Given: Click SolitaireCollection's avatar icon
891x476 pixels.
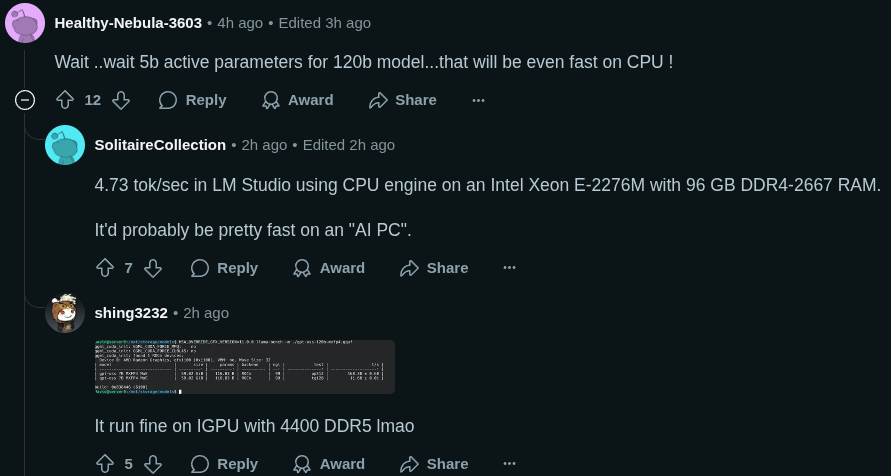Looking at the screenshot, I should (65, 146).
